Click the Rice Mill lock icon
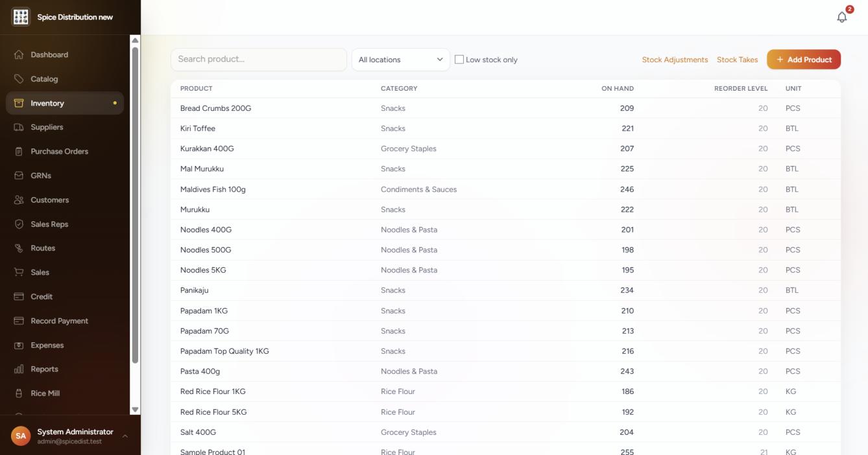Image resolution: width=868 pixels, height=455 pixels. (19, 393)
